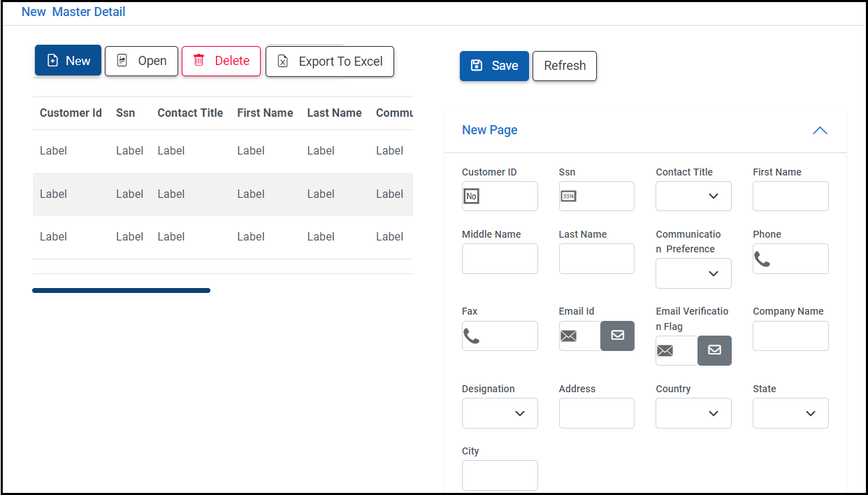This screenshot has width=868, height=495.
Task: Click the City input field
Action: [500, 475]
